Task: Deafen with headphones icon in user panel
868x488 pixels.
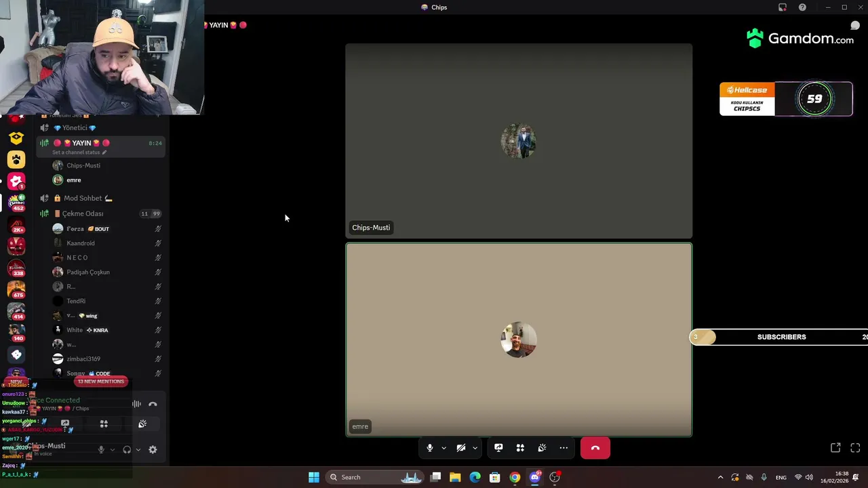Action: (x=127, y=449)
